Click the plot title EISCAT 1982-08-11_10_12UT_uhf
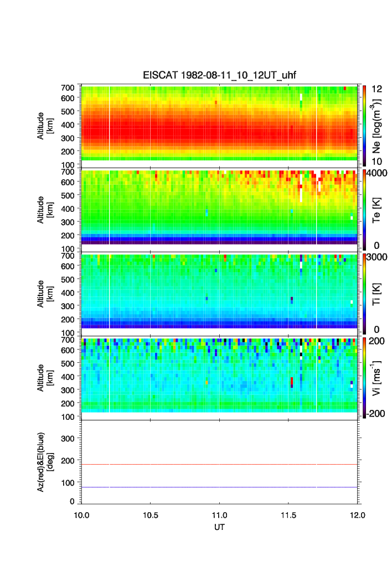This screenshot has height=588, width=392. (x=219, y=75)
